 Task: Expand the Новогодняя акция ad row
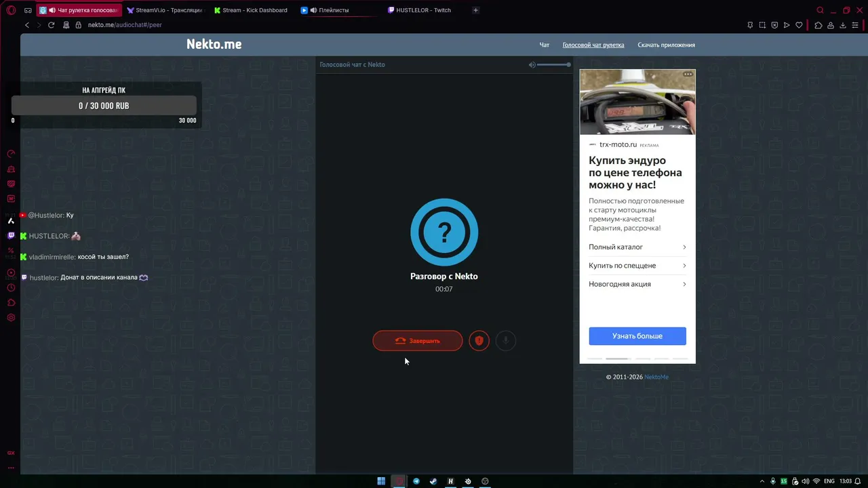tap(637, 284)
